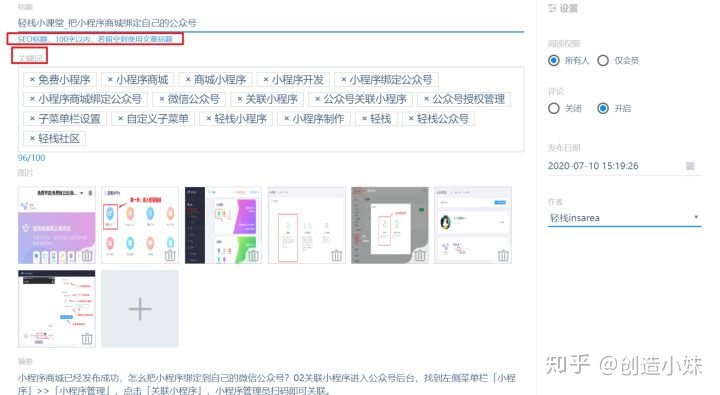Remove the 微信公众号 keyword tag
Viewport: 720px width, 395px height.
click(162, 99)
